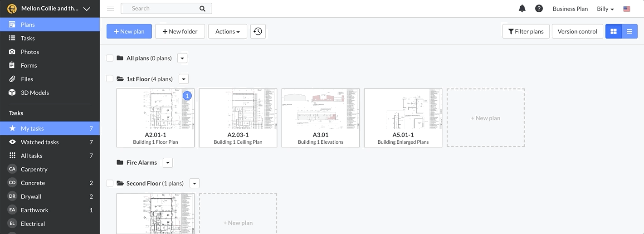Check the Second Floor folder checkbox
This screenshot has height=234, width=644.
pyautogui.click(x=110, y=183)
